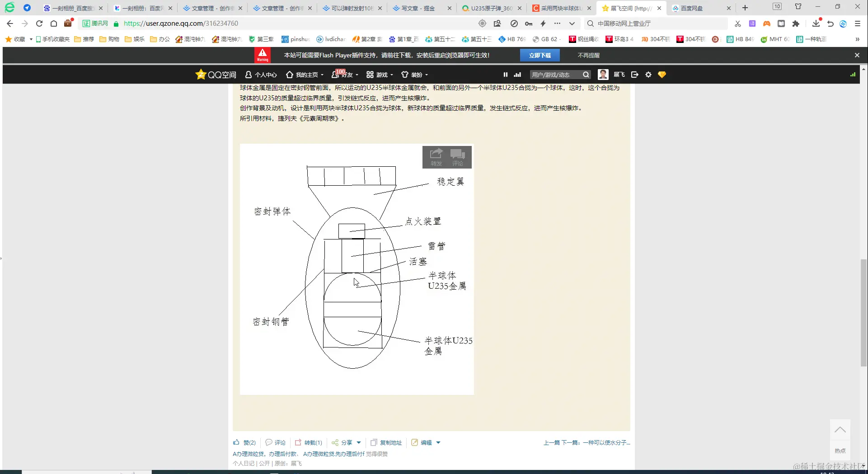Click the 复制地址 copy icon

click(374, 442)
